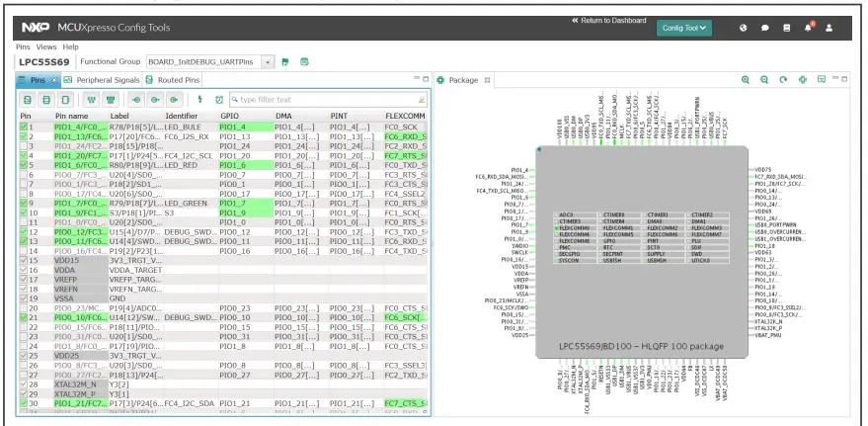
Task: Click FC4_I2C_SCL identifier cell
Action: click(x=191, y=155)
